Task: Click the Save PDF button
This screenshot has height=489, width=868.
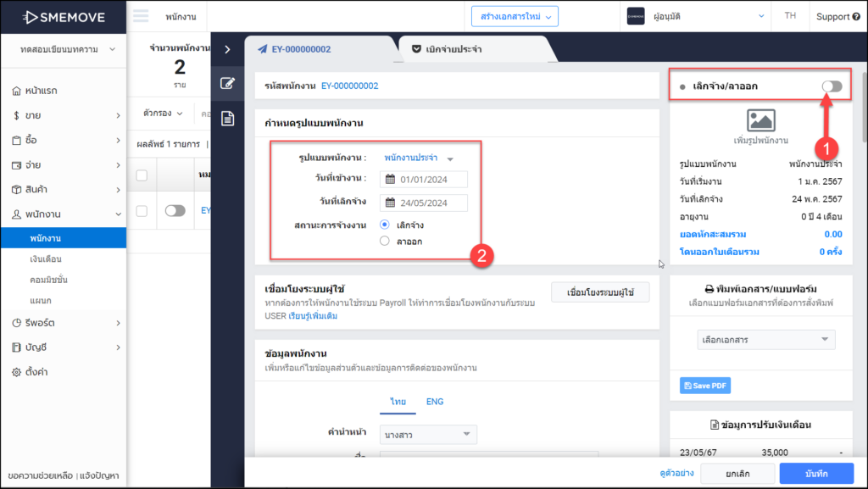Action: click(x=704, y=386)
